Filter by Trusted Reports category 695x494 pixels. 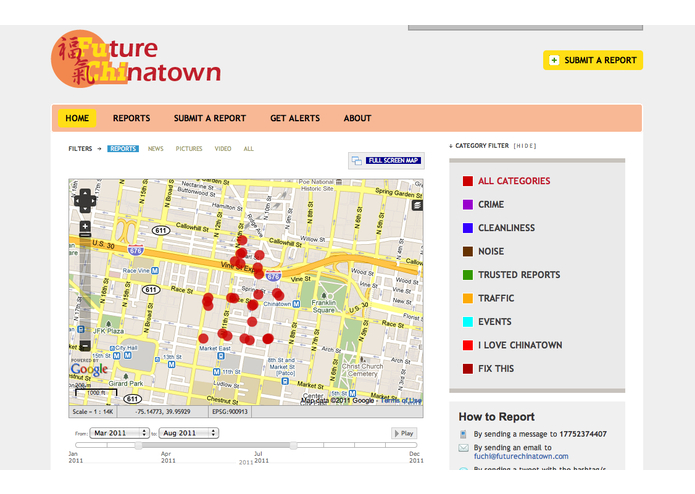coord(519,275)
